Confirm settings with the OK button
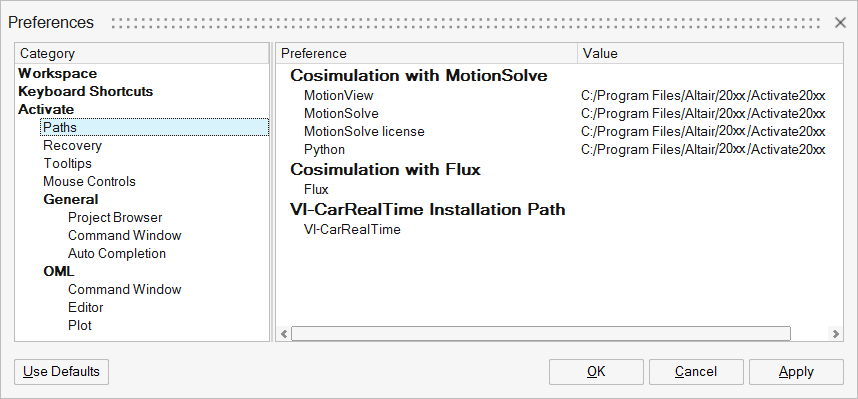The height and width of the screenshot is (399, 858). 596,372
